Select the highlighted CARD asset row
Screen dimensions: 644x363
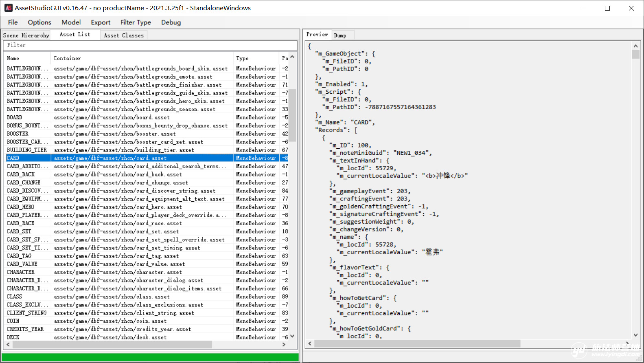(147, 158)
